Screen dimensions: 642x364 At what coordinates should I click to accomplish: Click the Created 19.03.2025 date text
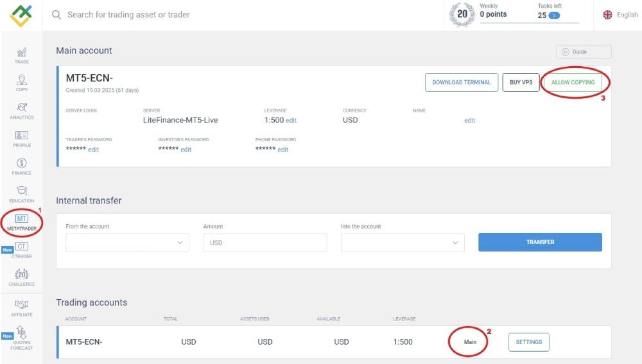(x=102, y=90)
